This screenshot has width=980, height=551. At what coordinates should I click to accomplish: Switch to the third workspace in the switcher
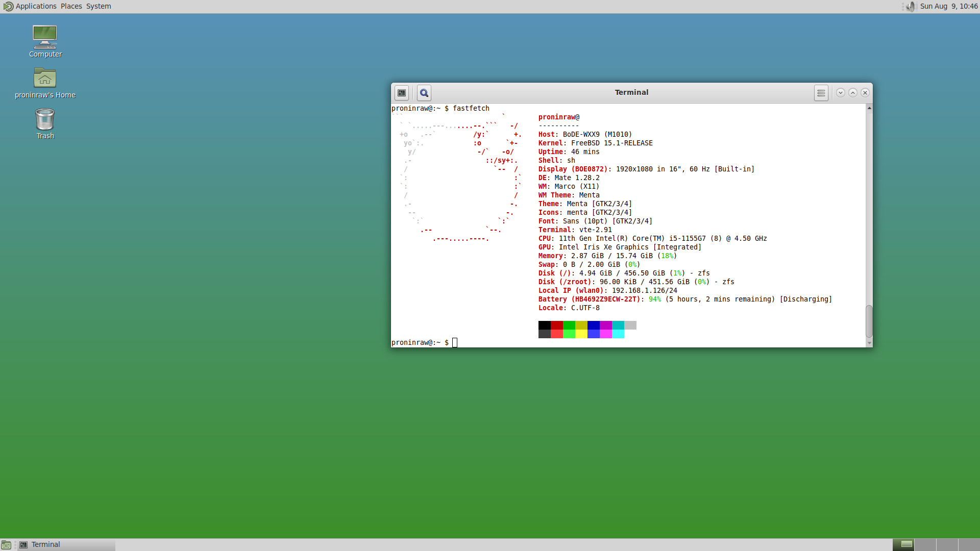pos(947,545)
